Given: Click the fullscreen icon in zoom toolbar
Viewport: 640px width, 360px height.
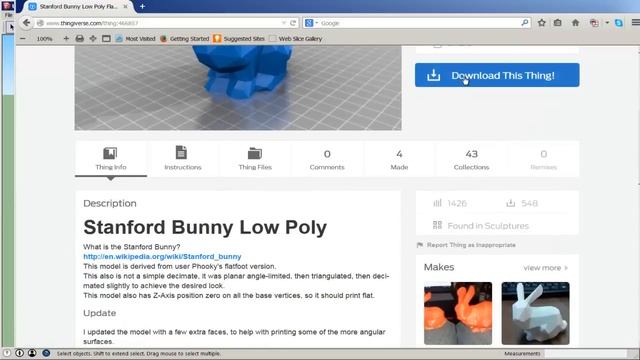Looking at the screenshot, I should click(x=106, y=39).
